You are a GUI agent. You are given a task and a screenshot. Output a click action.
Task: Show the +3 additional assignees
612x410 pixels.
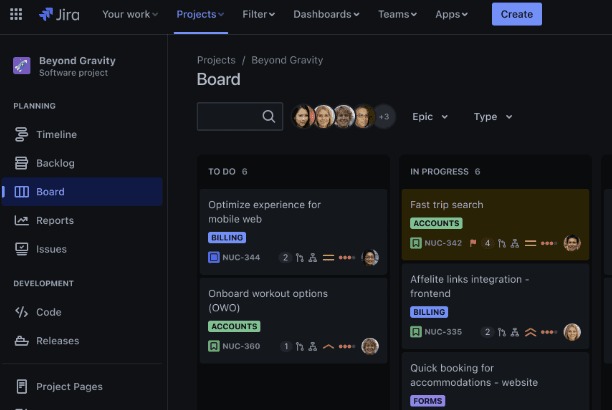(384, 117)
